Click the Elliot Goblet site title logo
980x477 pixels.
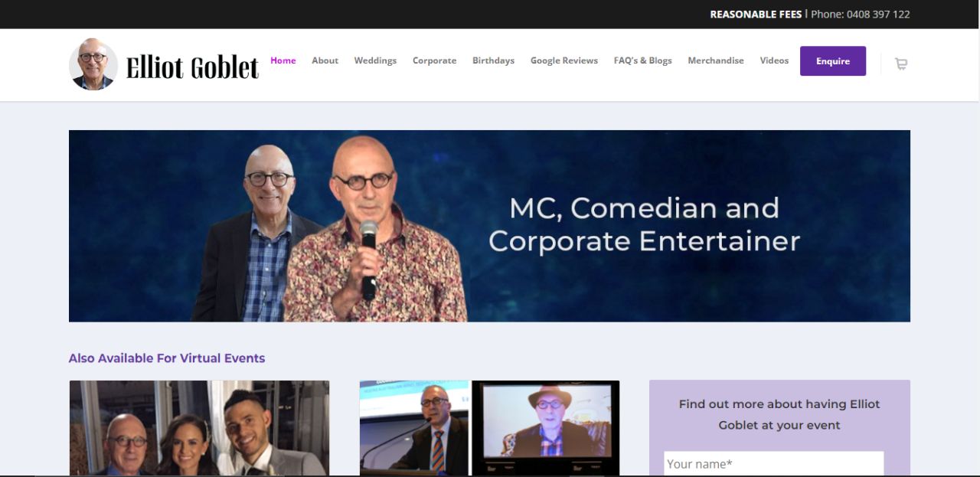(x=192, y=67)
